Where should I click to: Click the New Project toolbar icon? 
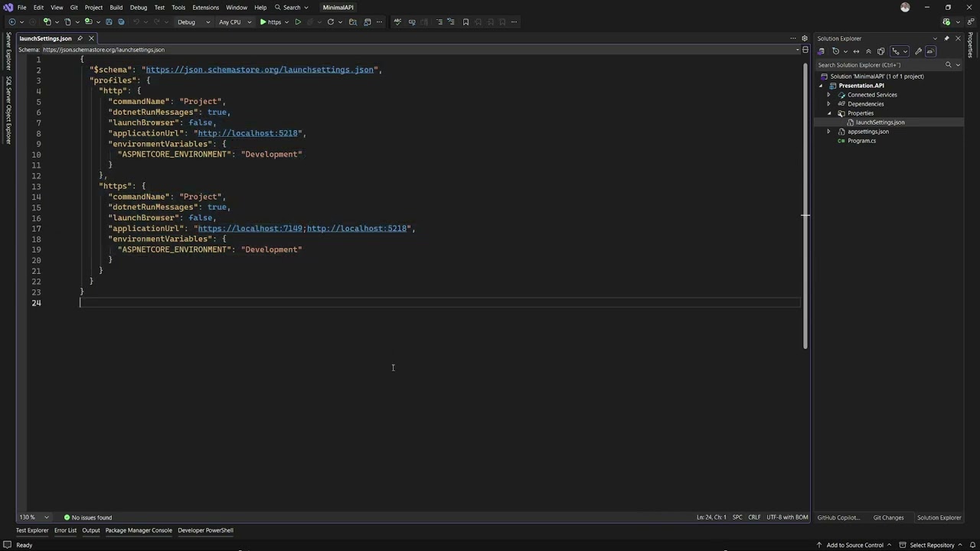coord(47,22)
